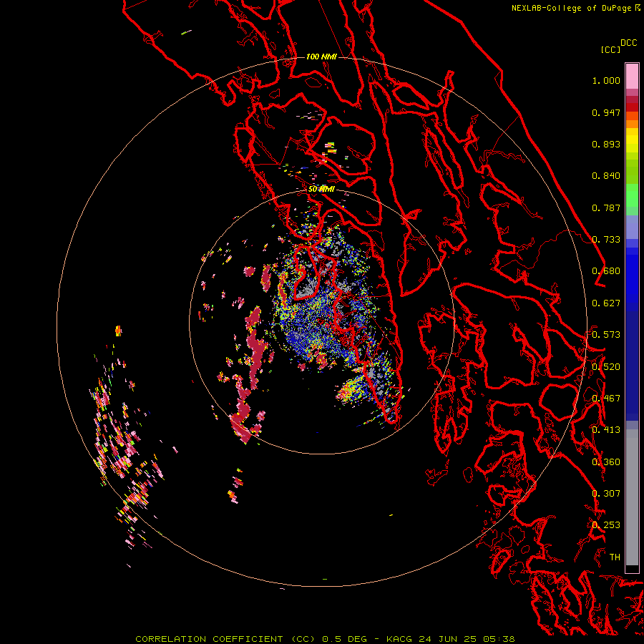Viewport: 644px width, 644px height.
Task: Select the 0.787 color scale value
Action: tap(606, 208)
